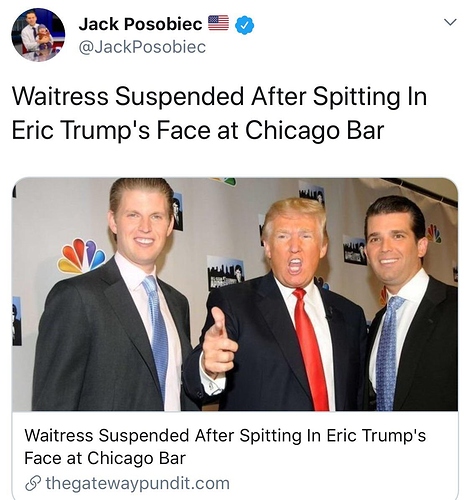Click the article preview photo of three men
The width and height of the screenshot is (470, 500).
[235, 294]
